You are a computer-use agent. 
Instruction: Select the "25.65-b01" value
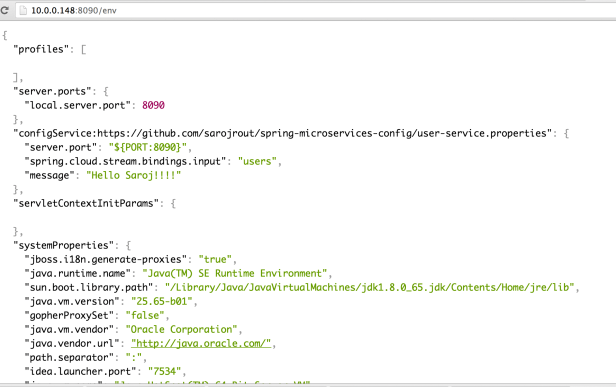(162, 301)
